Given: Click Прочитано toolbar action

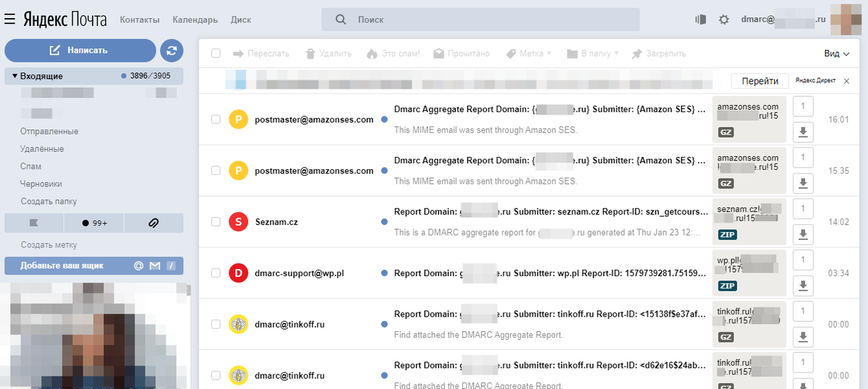Looking at the screenshot, I should pyautogui.click(x=461, y=54).
